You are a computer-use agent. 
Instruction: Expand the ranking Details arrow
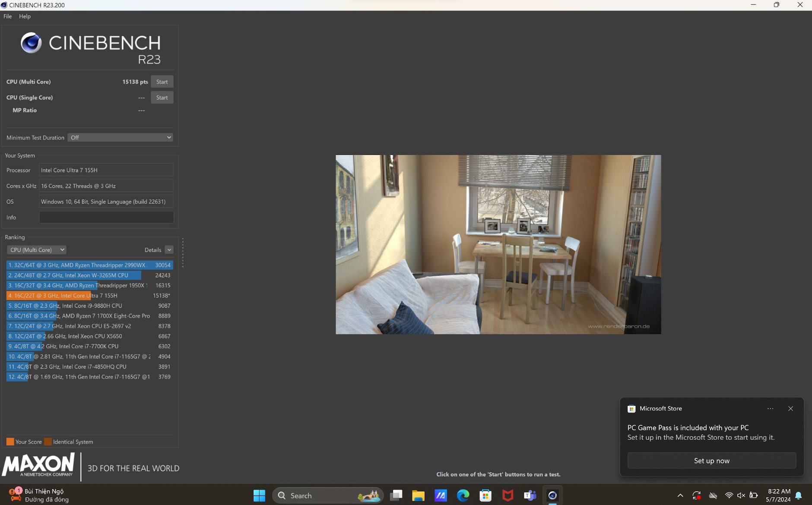pyautogui.click(x=169, y=250)
